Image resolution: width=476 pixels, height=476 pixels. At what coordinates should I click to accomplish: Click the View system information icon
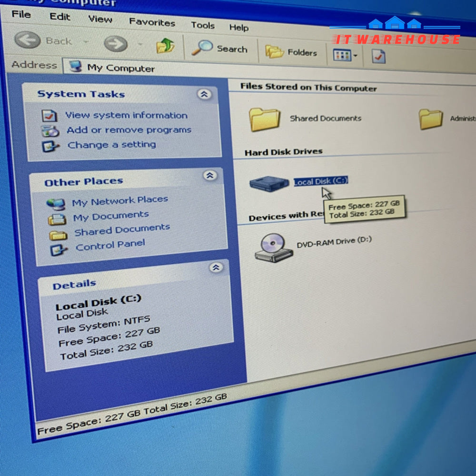(x=49, y=116)
